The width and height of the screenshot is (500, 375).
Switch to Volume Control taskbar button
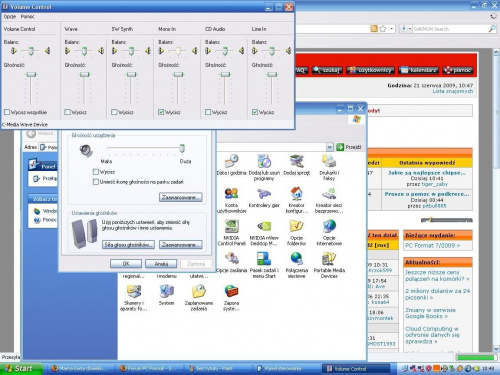355,369
